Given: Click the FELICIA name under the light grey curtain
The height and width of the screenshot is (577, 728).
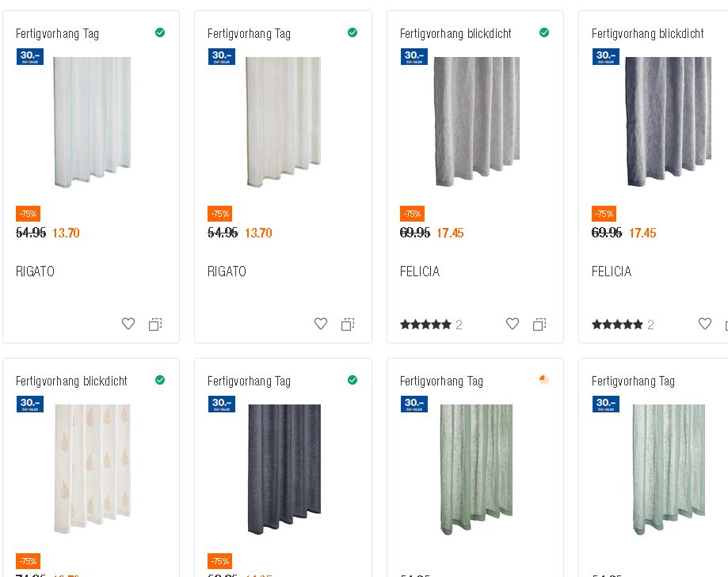Looking at the screenshot, I should (420, 271).
